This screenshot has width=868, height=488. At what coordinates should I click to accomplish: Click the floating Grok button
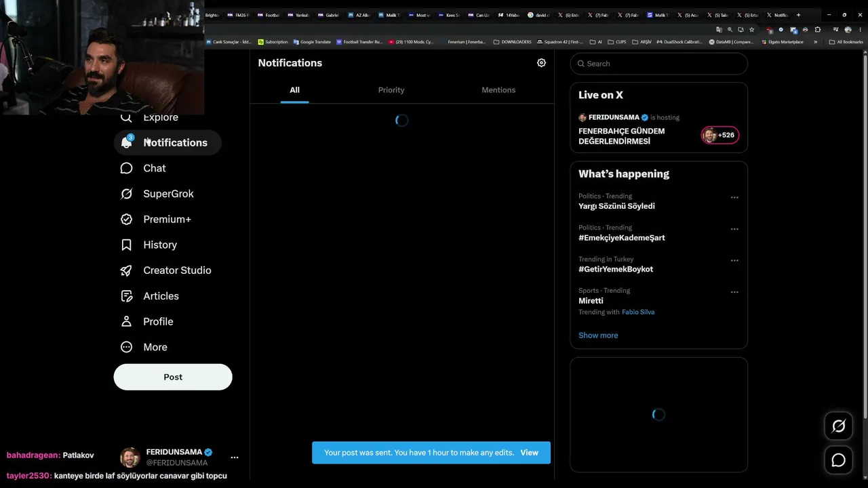point(839,426)
